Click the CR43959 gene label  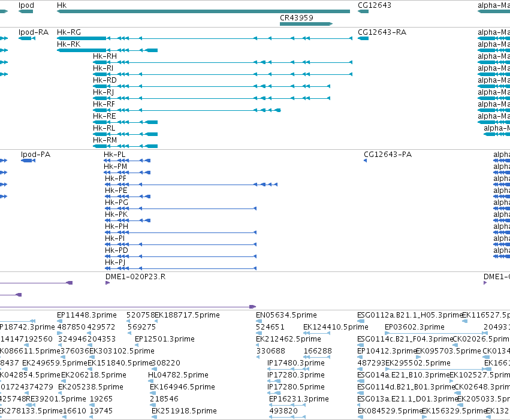tap(296, 17)
